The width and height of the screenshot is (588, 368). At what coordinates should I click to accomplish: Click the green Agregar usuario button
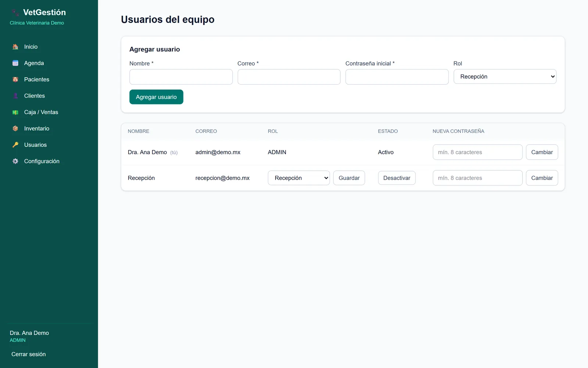click(x=156, y=97)
